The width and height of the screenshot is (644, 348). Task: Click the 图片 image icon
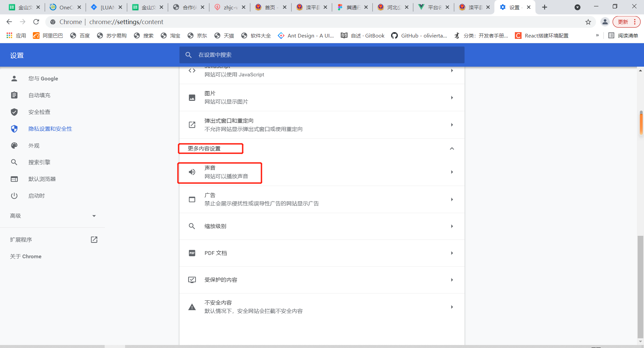[192, 97]
